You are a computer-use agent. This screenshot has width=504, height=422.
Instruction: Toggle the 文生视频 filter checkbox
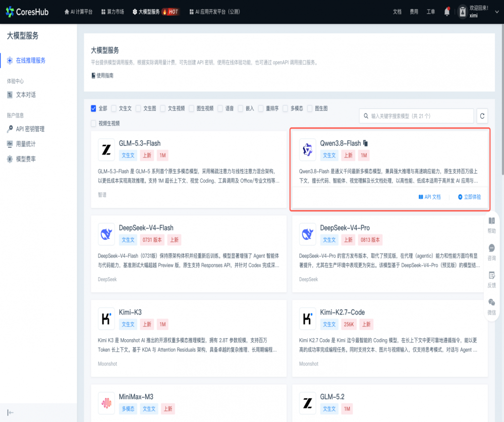click(x=163, y=109)
